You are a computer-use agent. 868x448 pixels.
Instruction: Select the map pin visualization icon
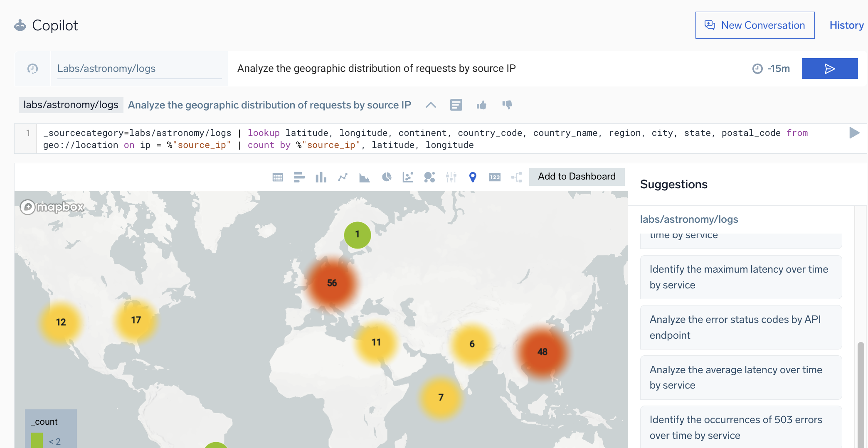click(x=473, y=177)
